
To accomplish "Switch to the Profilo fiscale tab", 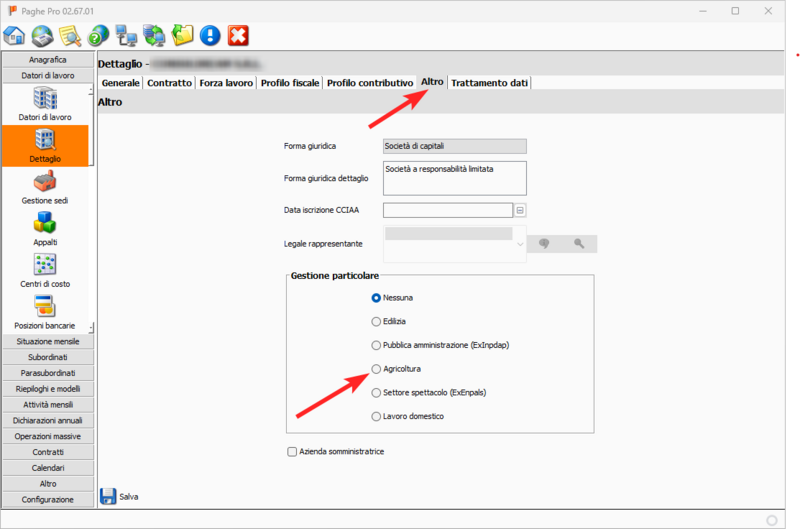I will [x=289, y=83].
